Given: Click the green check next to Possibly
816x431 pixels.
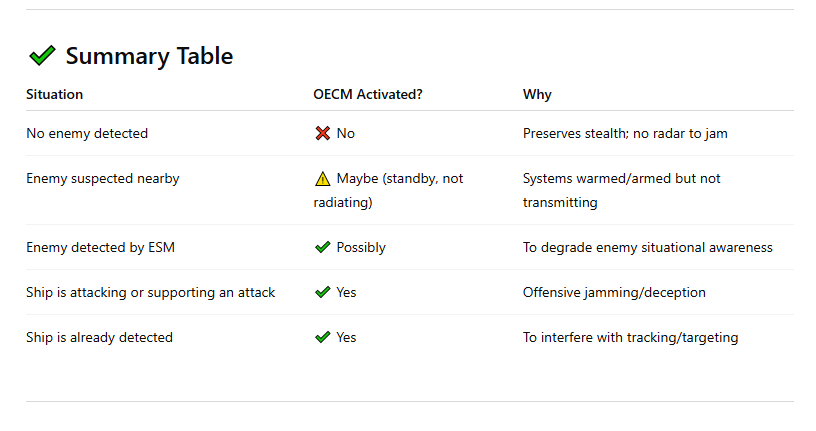Looking at the screenshot, I should point(322,247).
